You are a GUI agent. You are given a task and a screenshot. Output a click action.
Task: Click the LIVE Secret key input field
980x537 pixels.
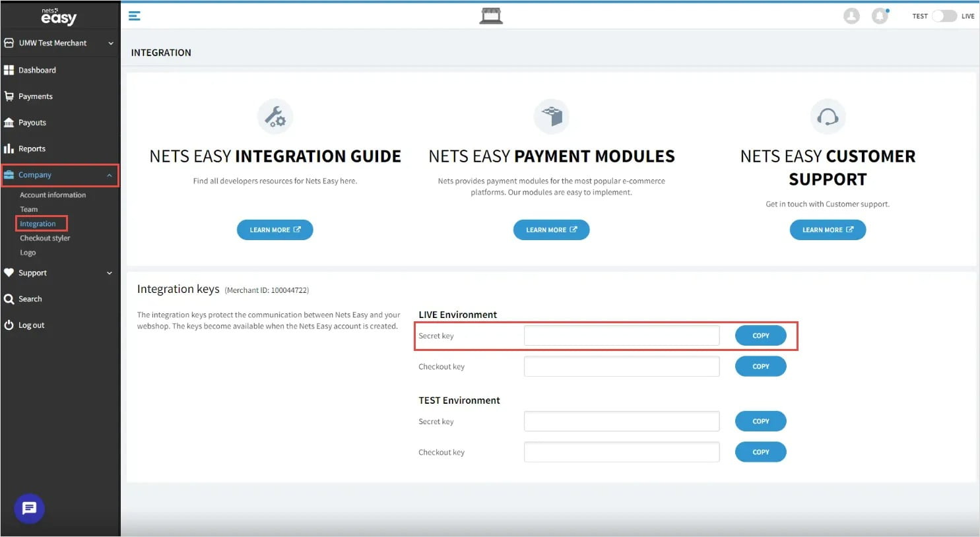pyautogui.click(x=622, y=336)
